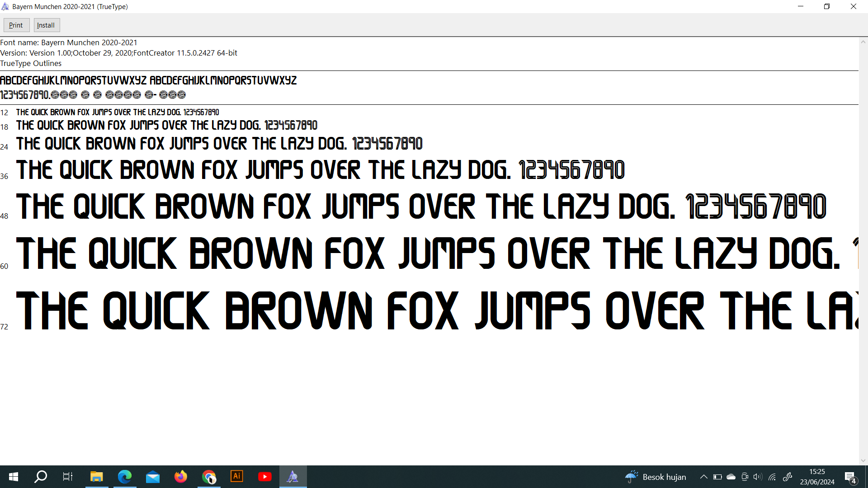This screenshot has width=868, height=488.
Task: Open Adobe Illustrator from the taskbar
Action: pos(237,477)
